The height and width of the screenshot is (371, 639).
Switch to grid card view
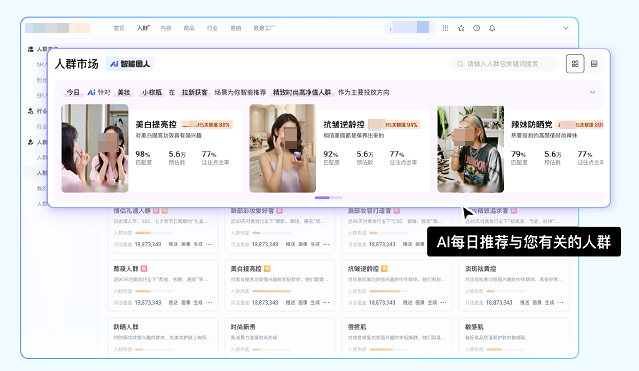click(575, 64)
